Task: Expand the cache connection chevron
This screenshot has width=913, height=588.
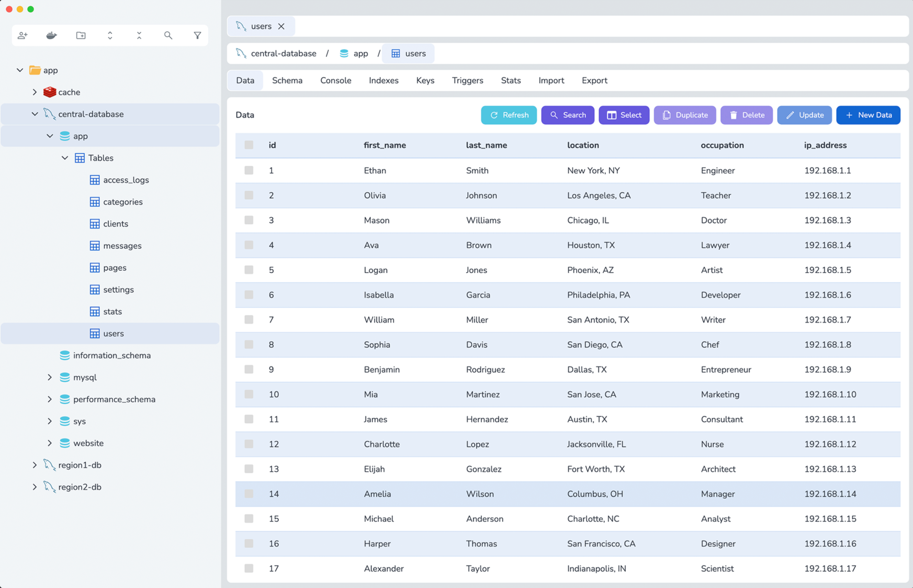Action: click(35, 92)
